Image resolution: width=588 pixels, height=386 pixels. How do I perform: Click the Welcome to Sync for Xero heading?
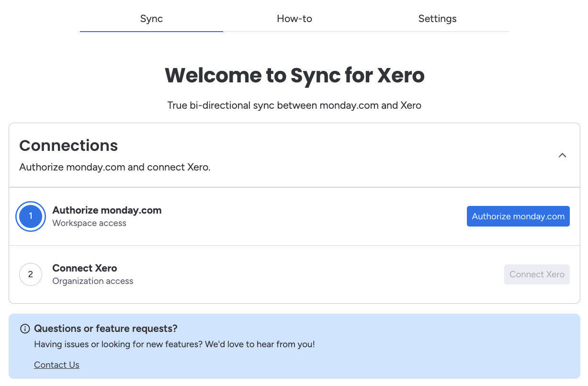pyautogui.click(x=294, y=76)
